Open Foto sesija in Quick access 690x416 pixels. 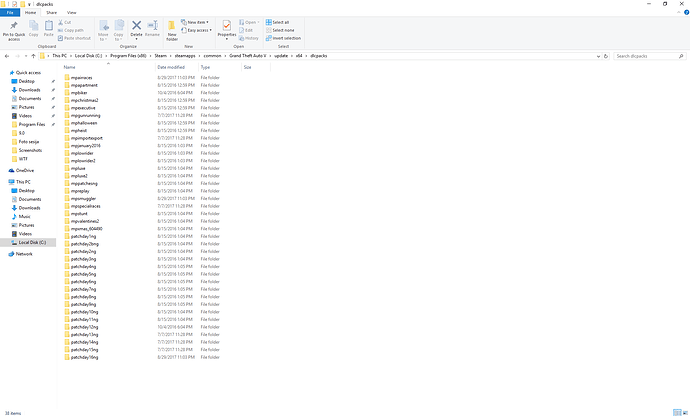(25, 142)
